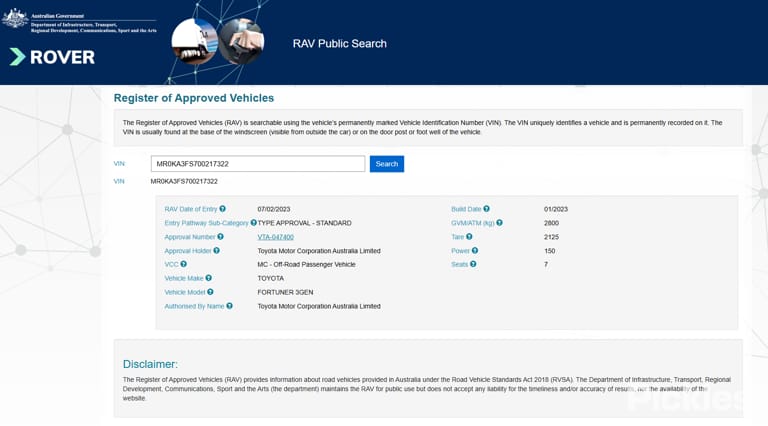
Task: Select the Power value 150
Action: pos(549,251)
